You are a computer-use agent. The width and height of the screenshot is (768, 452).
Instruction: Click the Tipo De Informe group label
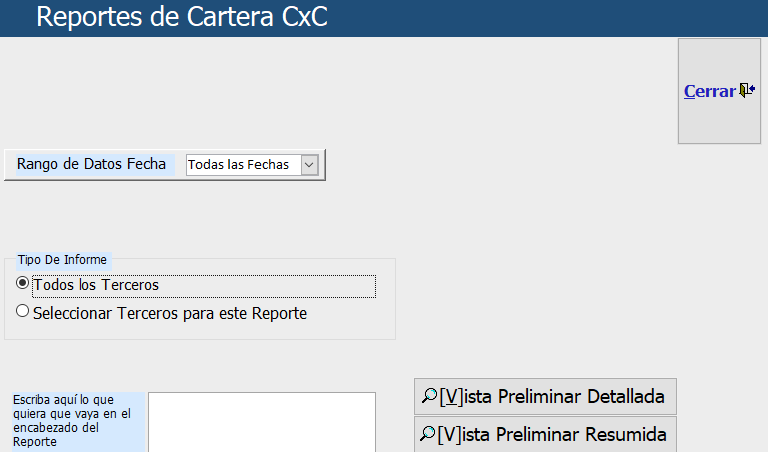click(x=62, y=260)
